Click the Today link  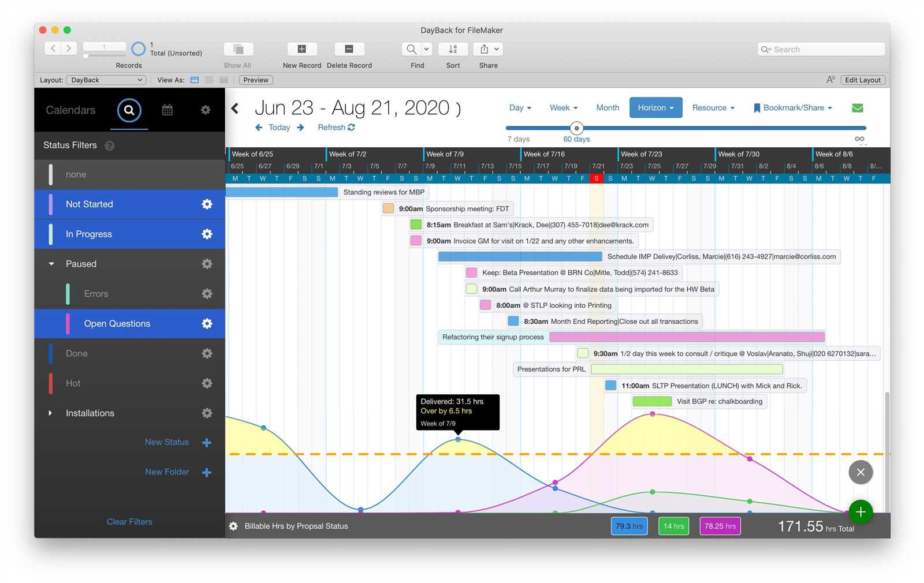click(x=280, y=128)
